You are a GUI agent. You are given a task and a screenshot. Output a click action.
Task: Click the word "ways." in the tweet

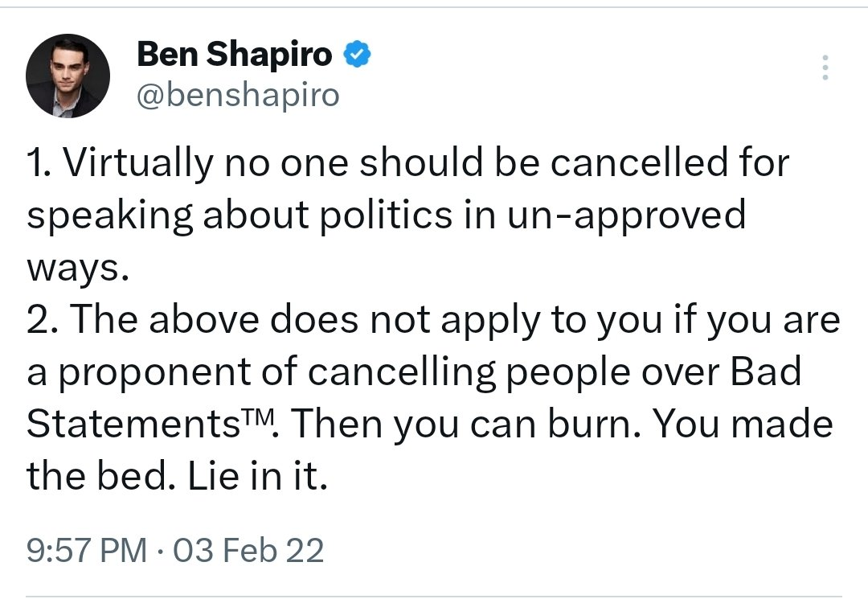pos(78,269)
